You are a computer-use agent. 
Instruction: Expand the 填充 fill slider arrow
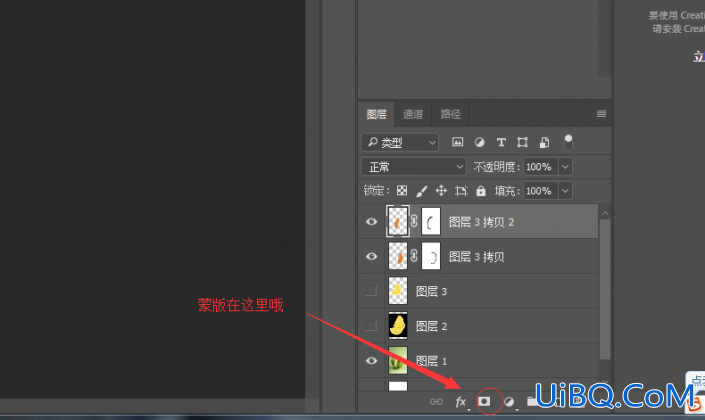565,191
